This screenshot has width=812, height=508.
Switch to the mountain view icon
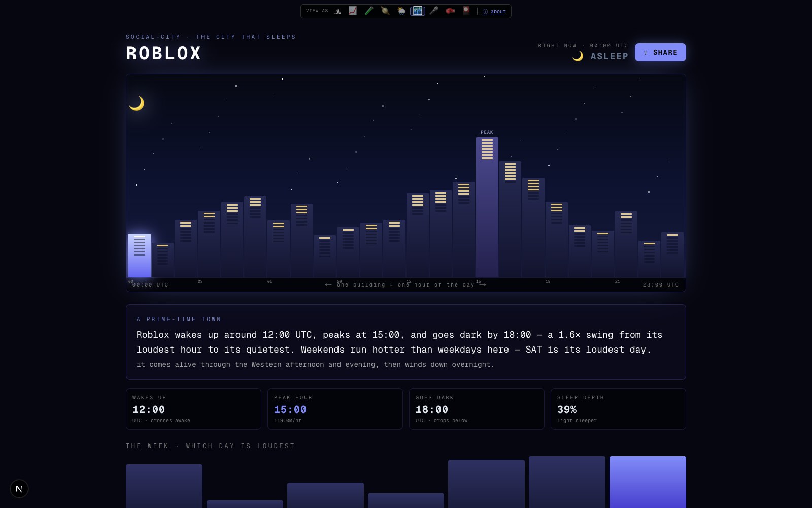(x=337, y=11)
